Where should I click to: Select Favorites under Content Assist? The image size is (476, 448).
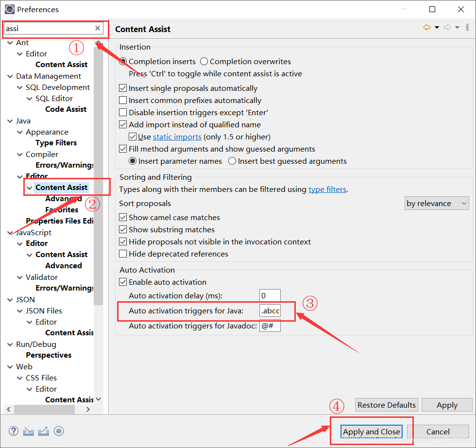click(x=62, y=210)
